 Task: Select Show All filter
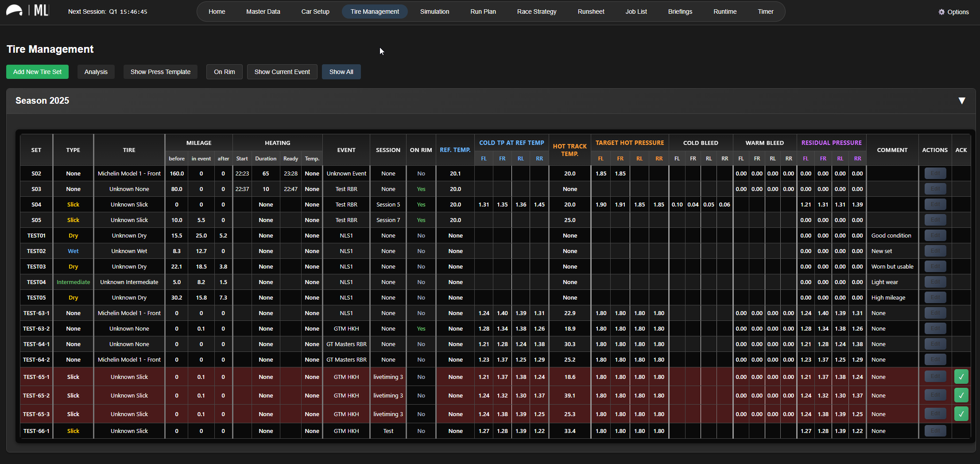click(x=341, y=72)
